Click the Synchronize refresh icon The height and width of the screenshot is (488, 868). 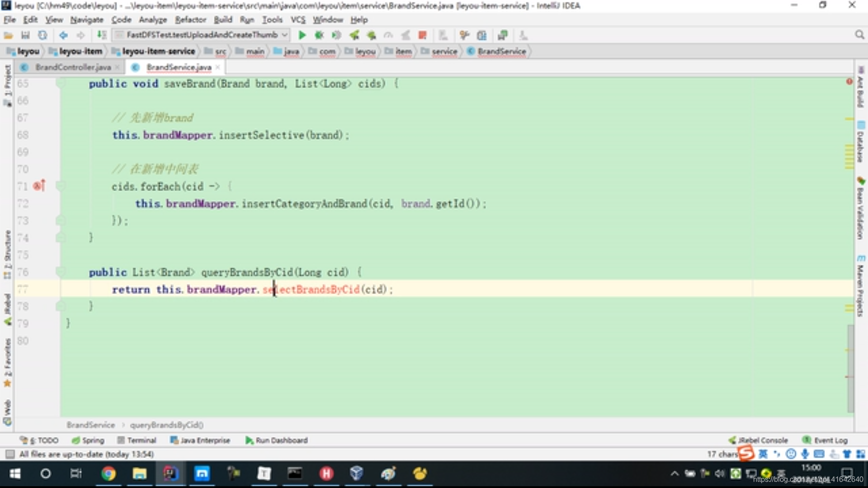[x=42, y=35]
